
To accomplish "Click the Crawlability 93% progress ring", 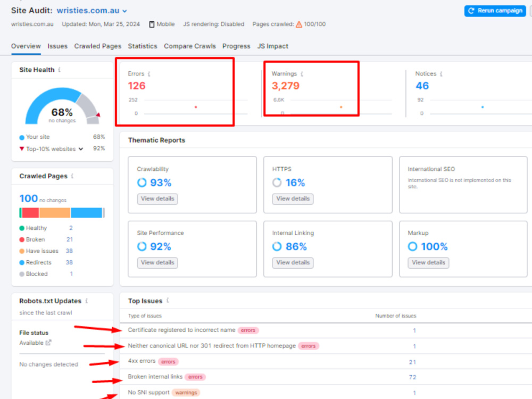I will pyautogui.click(x=142, y=182).
